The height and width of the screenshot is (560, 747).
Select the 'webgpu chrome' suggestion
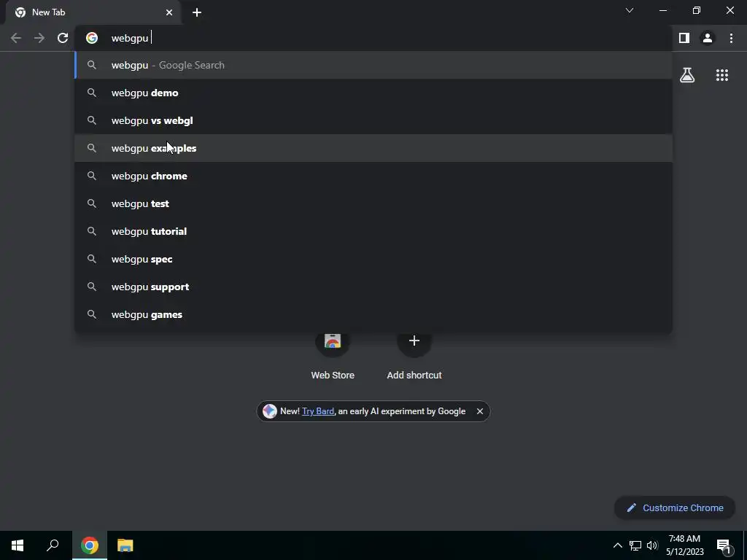click(373, 176)
